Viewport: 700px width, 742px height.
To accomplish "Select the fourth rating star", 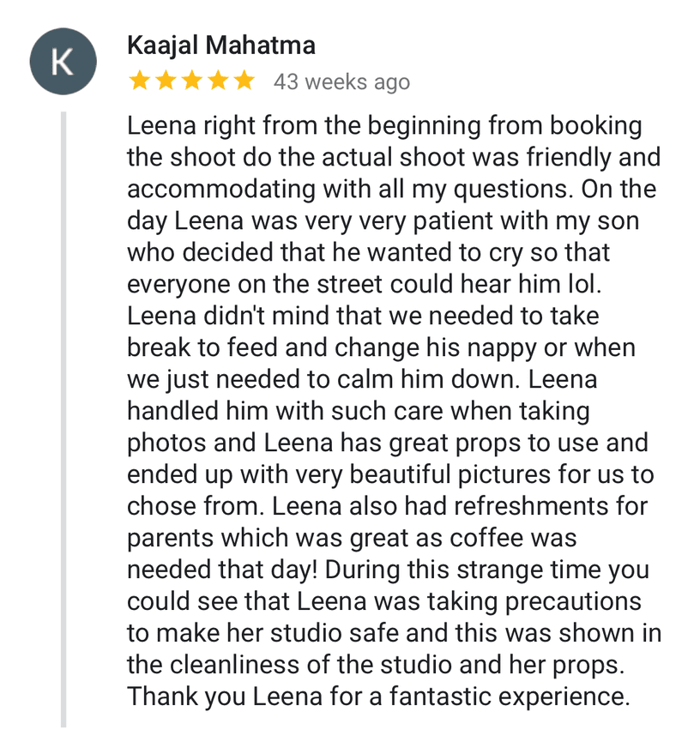I will 218,81.
